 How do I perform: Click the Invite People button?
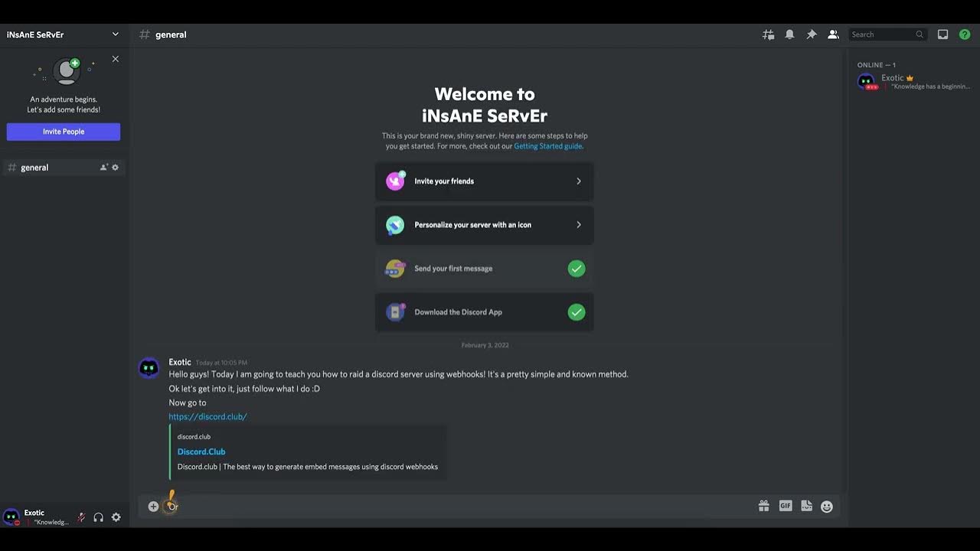[x=64, y=132]
